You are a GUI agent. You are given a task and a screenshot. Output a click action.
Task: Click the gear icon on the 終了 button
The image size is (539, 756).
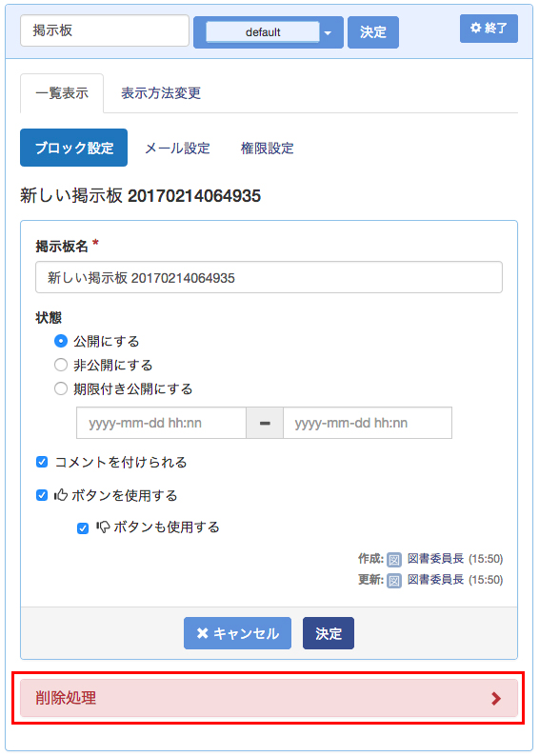click(x=476, y=28)
